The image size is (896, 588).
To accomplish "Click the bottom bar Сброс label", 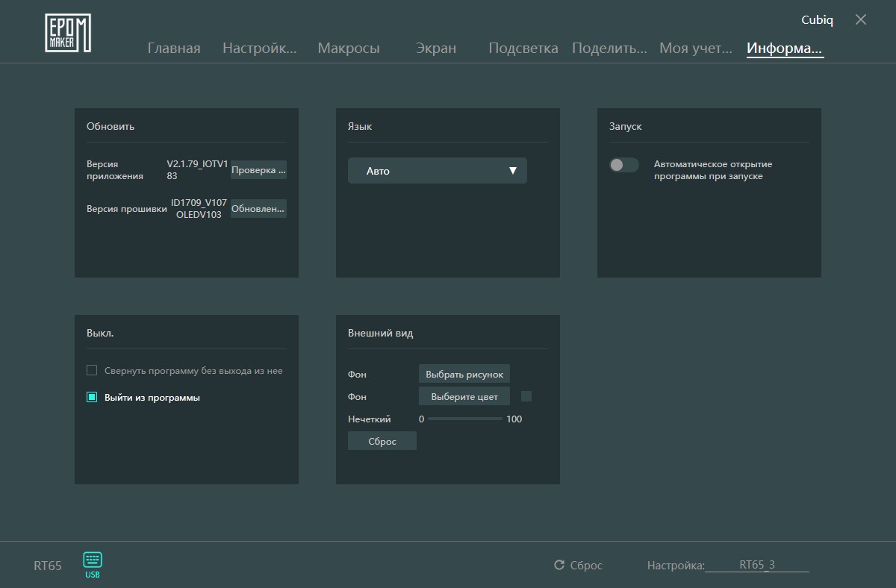I will pos(586,566).
